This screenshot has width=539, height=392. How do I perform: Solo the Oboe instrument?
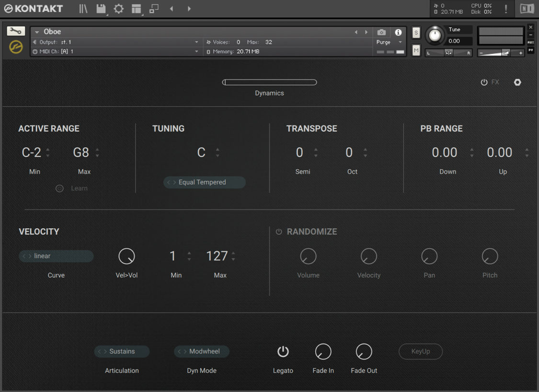[x=416, y=33]
